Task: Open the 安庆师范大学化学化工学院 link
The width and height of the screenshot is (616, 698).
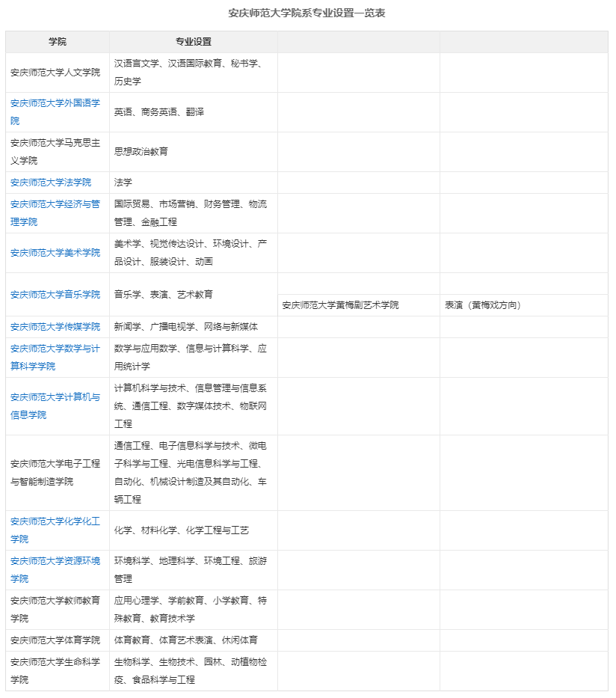Action: [x=55, y=530]
